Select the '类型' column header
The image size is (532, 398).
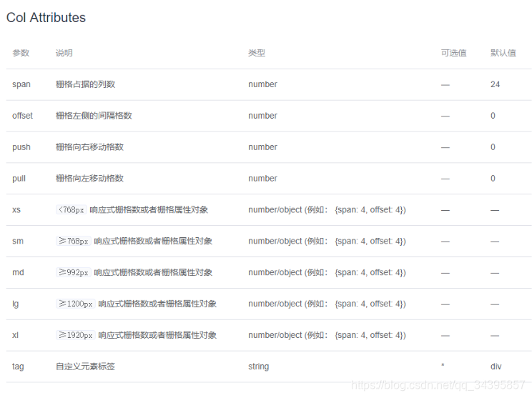257,53
